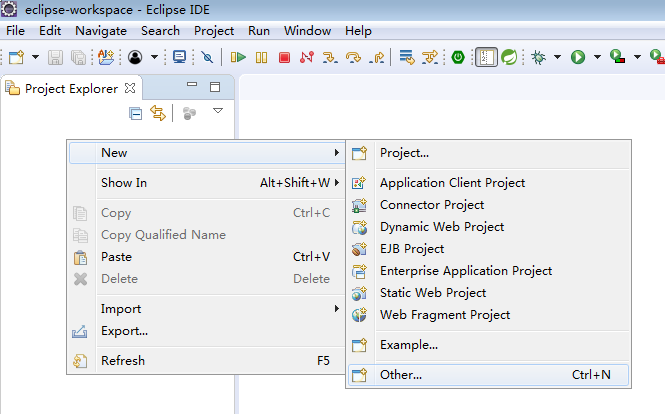Click Collapse All in Project Explorer
This screenshot has height=414, width=665.
135,114
